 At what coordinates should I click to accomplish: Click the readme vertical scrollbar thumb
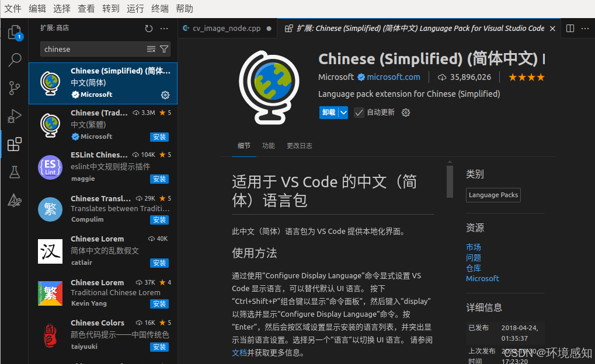point(450,181)
